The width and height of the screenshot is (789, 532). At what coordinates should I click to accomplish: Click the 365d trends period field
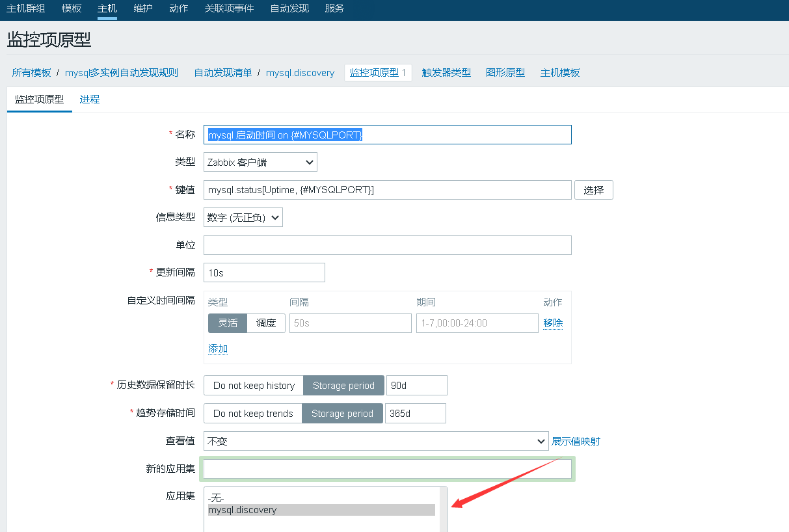416,413
